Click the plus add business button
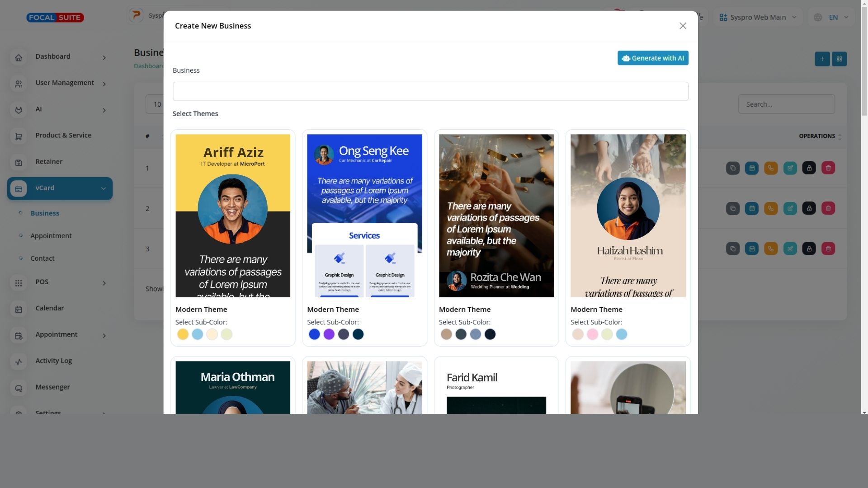 point(822,59)
